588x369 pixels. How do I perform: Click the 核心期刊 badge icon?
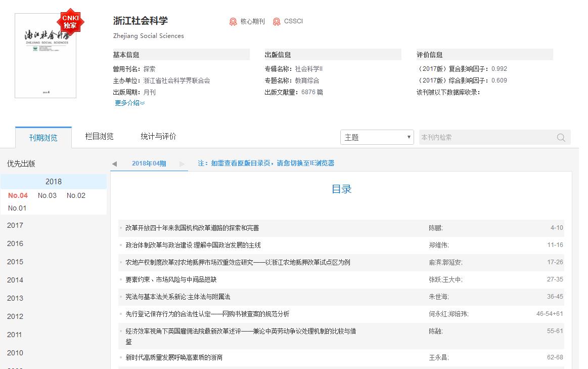(233, 22)
